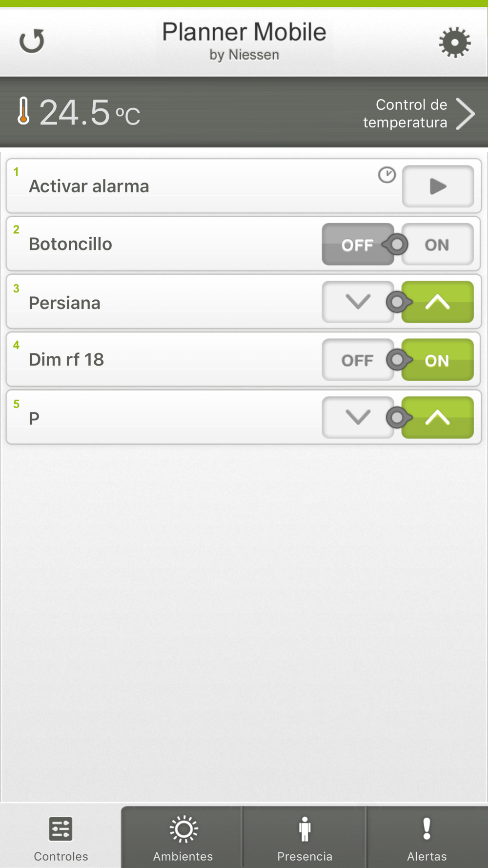
Task: Select the Persiana row label
Action: click(x=64, y=303)
